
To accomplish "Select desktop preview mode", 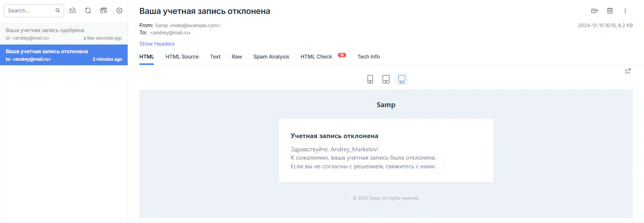I will 402,79.
